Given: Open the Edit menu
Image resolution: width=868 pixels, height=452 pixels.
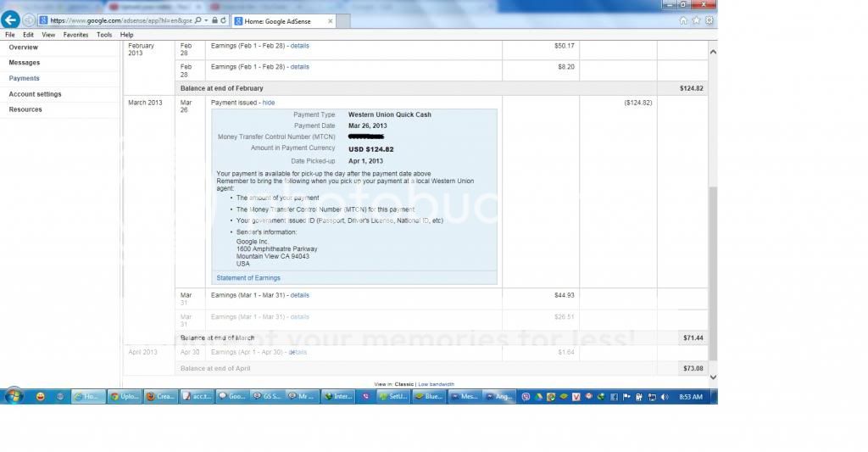Looking at the screenshot, I should tap(28, 34).
